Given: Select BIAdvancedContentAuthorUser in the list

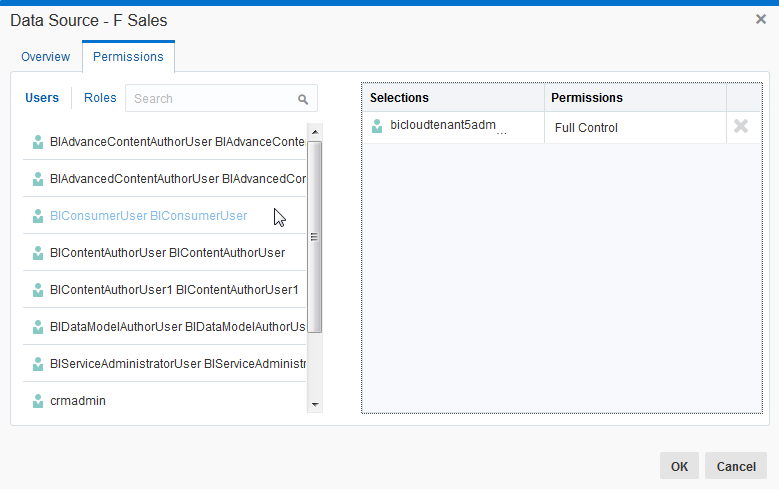Looking at the screenshot, I should (x=164, y=179).
